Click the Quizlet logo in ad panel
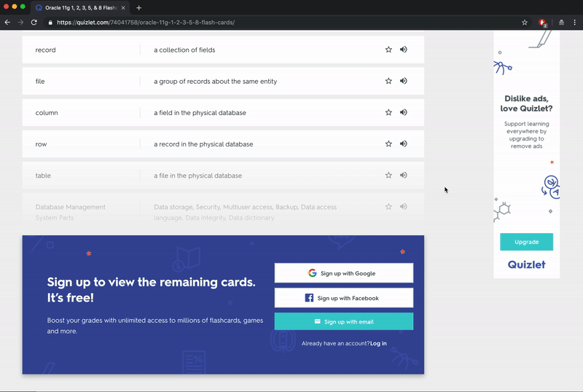The width and height of the screenshot is (583, 392). (x=526, y=264)
